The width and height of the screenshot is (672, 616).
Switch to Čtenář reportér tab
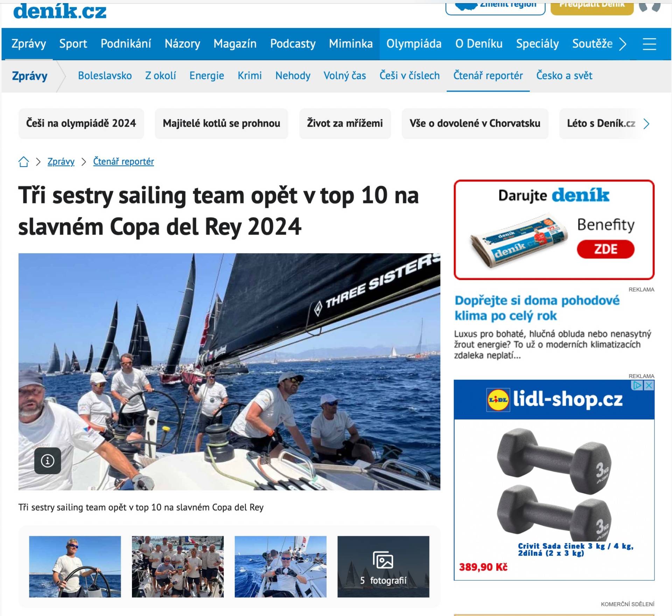pos(488,76)
